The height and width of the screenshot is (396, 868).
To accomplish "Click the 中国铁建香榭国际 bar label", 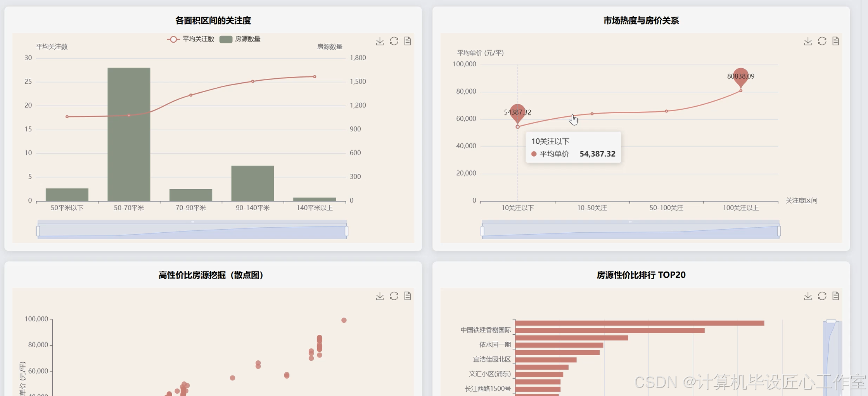I will [x=486, y=330].
